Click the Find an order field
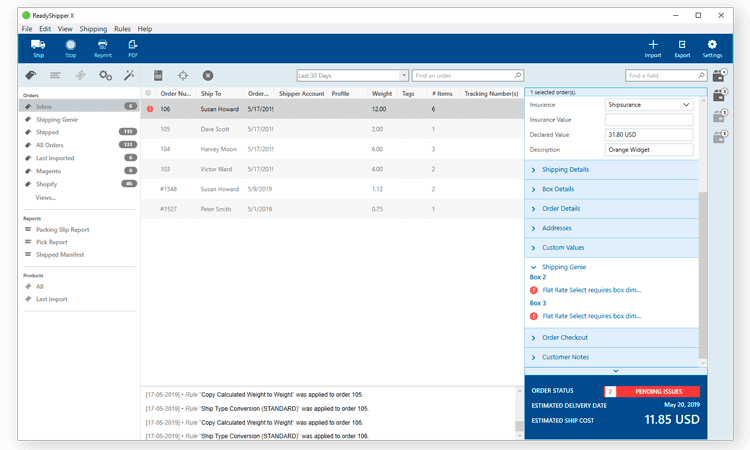Screen dimensions: 750x450 [467, 76]
